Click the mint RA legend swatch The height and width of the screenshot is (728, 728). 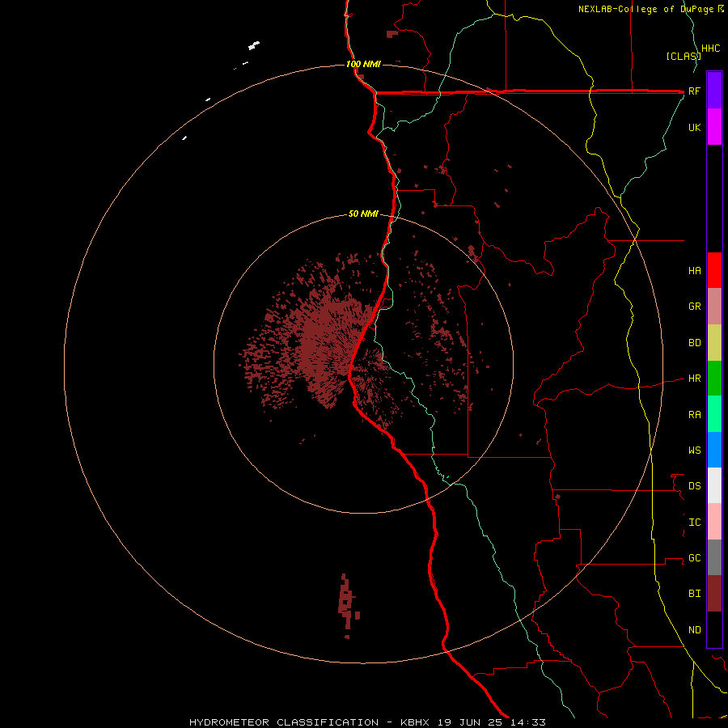[714, 414]
